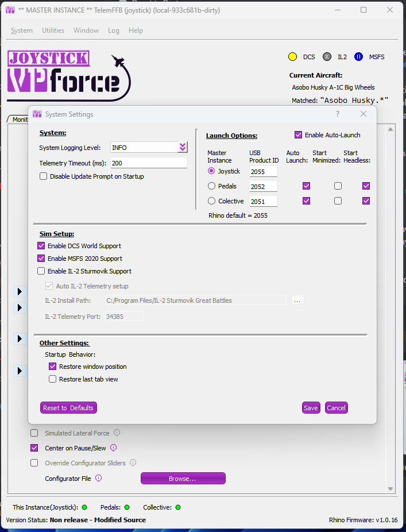Select Joystick as master instance
The image size is (406, 532).
point(211,171)
